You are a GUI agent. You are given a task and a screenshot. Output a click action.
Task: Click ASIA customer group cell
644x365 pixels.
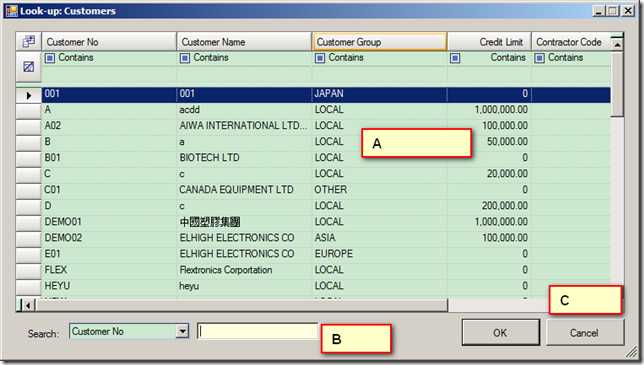pos(380,238)
